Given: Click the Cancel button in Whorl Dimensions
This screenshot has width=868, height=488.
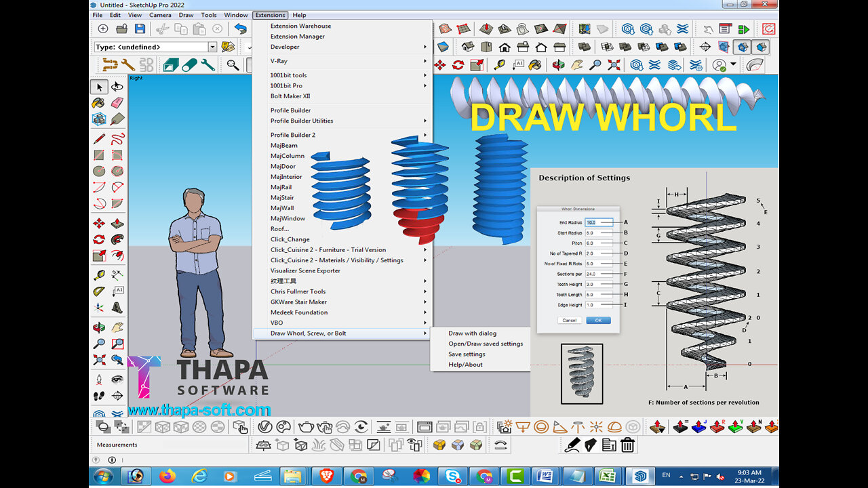Looking at the screenshot, I should [x=570, y=320].
